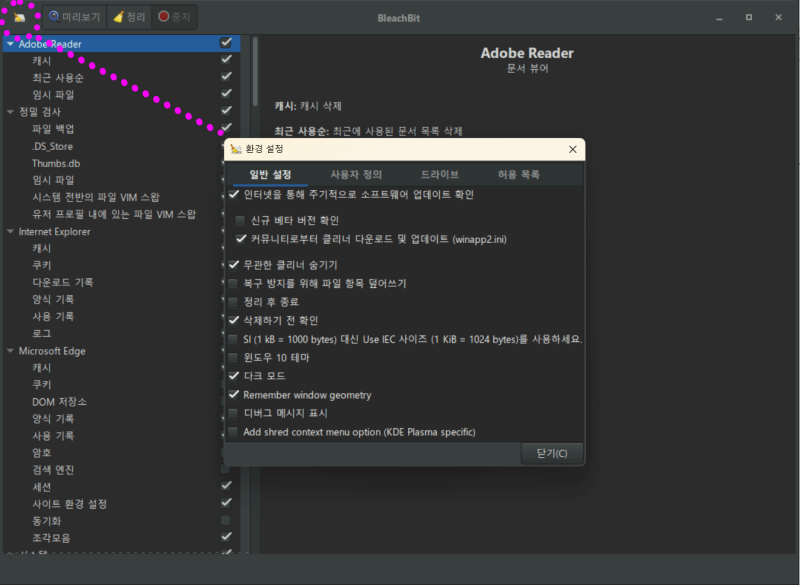This screenshot has width=800, height=585.
Task: Enable 신규 베타 버전 확인 checkbox
Action: pyautogui.click(x=240, y=220)
